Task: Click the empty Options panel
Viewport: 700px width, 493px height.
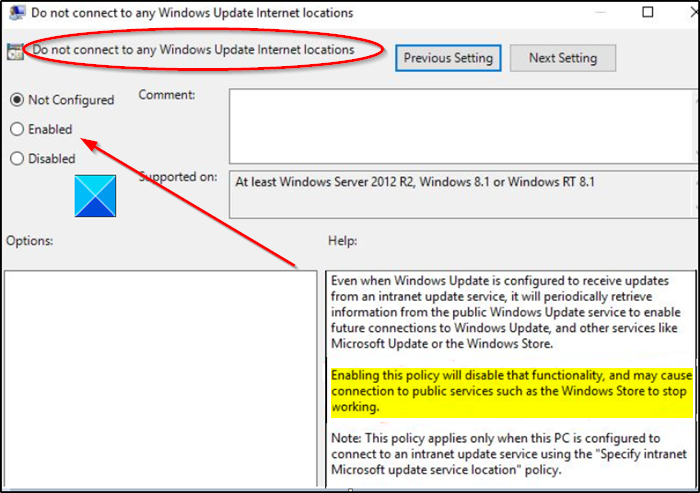Action: 161,379
